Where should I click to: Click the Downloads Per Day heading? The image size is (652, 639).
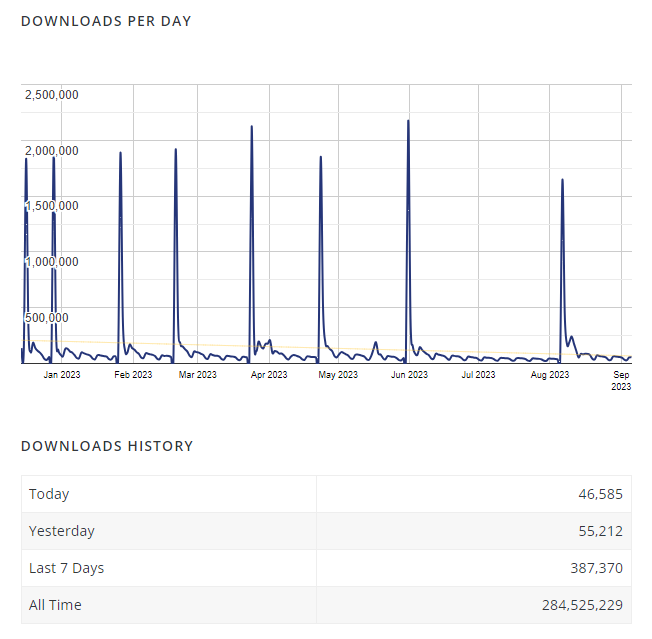pos(106,21)
